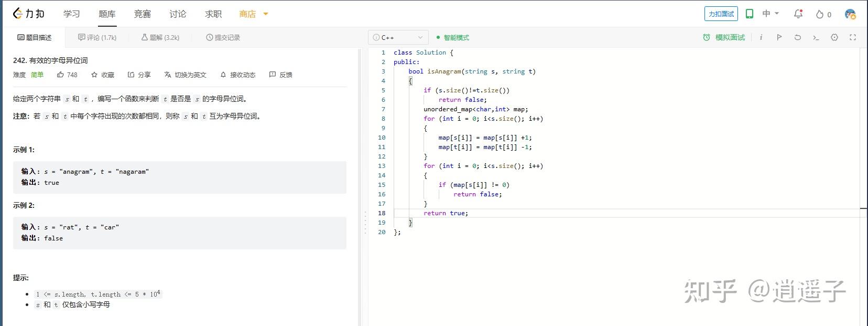Image resolution: width=868 pixels, height=326 pixels.
Task: Click the line 18 return true code
Action: (446, 213)
